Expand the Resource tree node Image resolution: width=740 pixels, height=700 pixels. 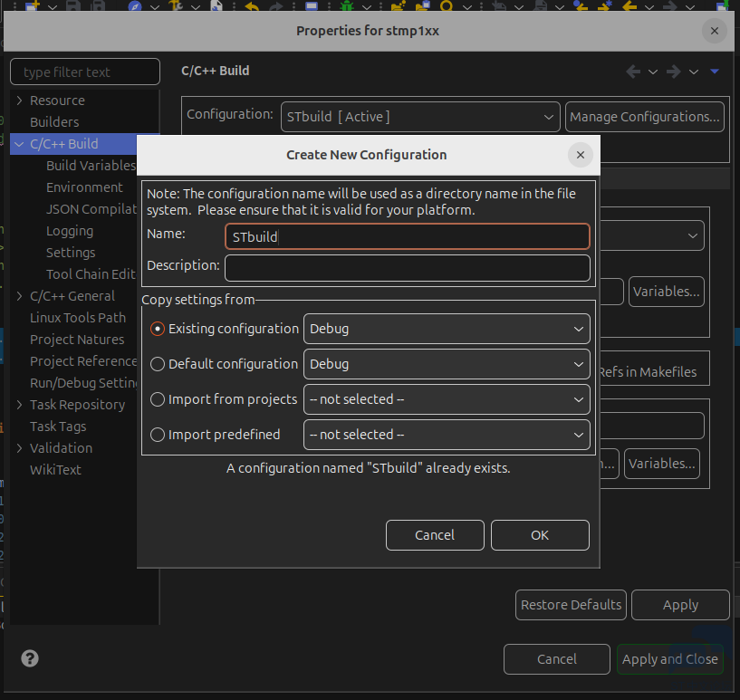[x=19, y=101]
